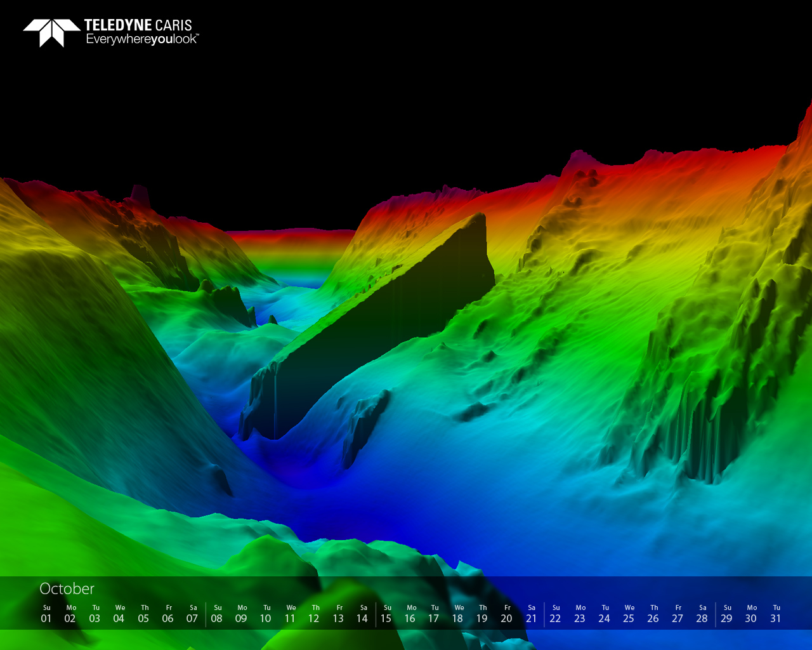Click the 'TELEDYNE CARIS' brand text
The width and height of the screenshot is (812, 650).
tap(138, 25)
